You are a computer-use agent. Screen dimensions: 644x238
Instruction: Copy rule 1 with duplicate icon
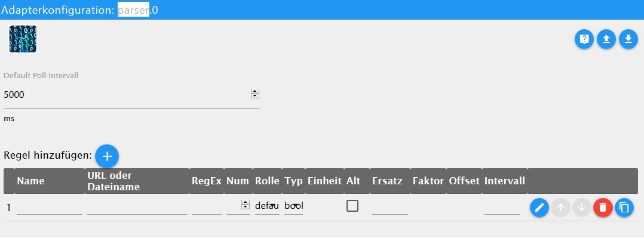(x=624, y=208)
